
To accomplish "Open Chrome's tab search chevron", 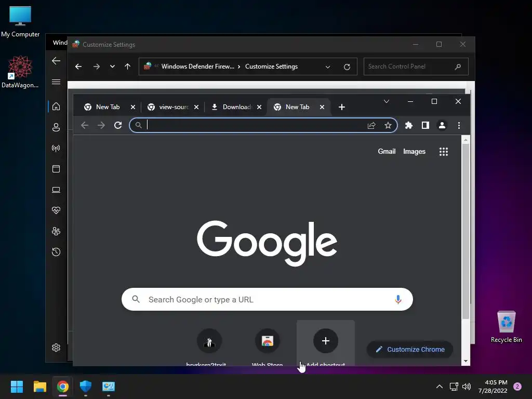I will pos(386,101).
